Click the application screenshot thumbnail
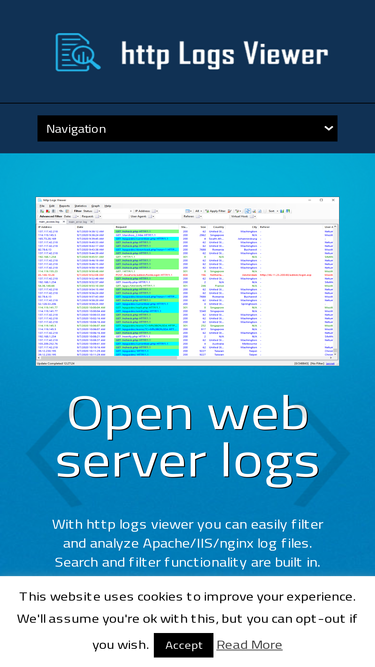This screenshot has height=667, width=375. pyautogui.click(x=188, y=281)
